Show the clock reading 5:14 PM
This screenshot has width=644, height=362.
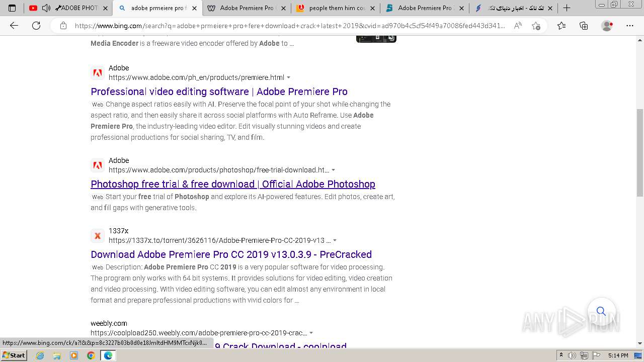(x=618, y=355)
